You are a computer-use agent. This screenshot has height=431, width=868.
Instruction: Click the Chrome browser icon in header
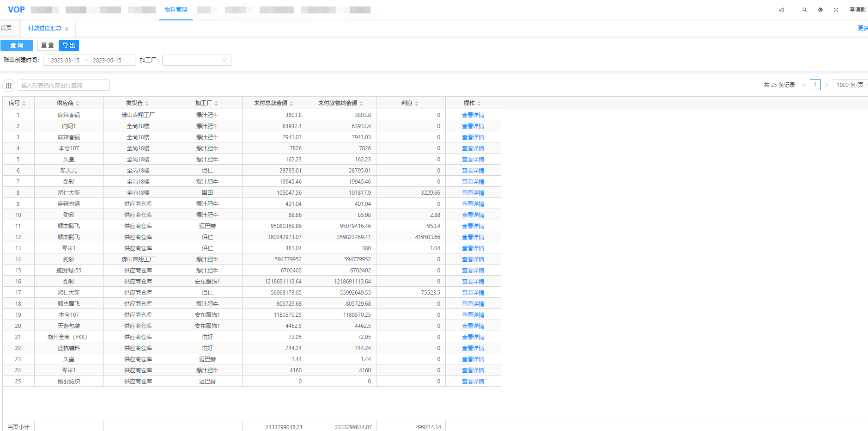(820, 10)
